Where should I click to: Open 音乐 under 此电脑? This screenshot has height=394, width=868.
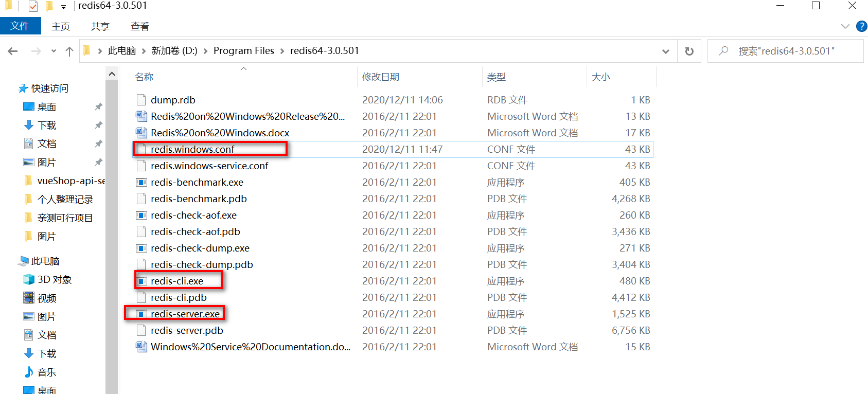click(47, 372)
